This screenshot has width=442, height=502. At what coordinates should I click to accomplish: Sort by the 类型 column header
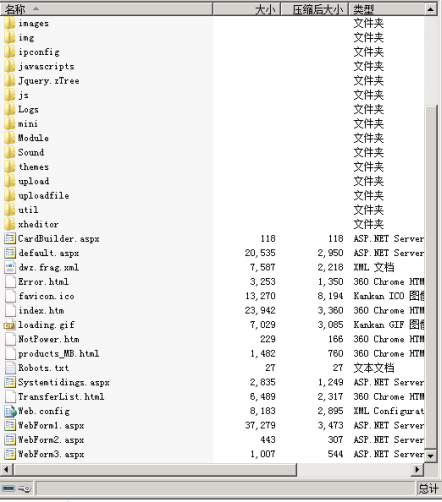coord(387,9)
